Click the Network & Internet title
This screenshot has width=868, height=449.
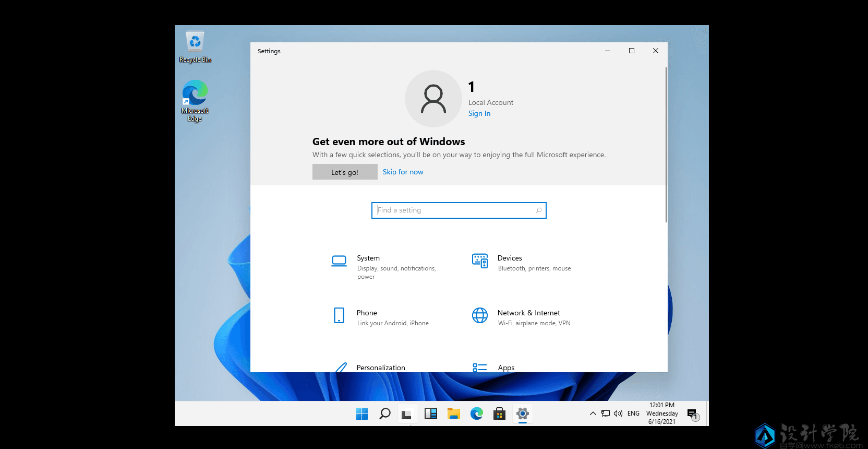(x=529, y=313)
